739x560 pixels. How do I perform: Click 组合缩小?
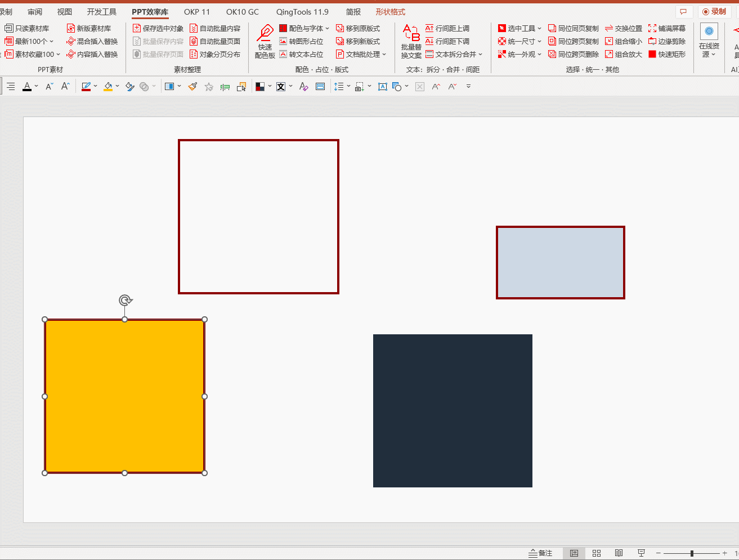624,41
